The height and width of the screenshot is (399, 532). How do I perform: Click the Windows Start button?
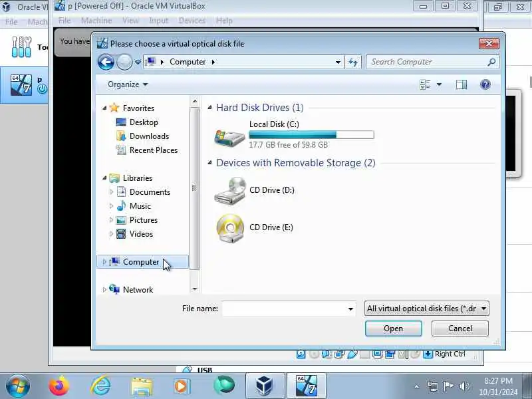(18, 386)
